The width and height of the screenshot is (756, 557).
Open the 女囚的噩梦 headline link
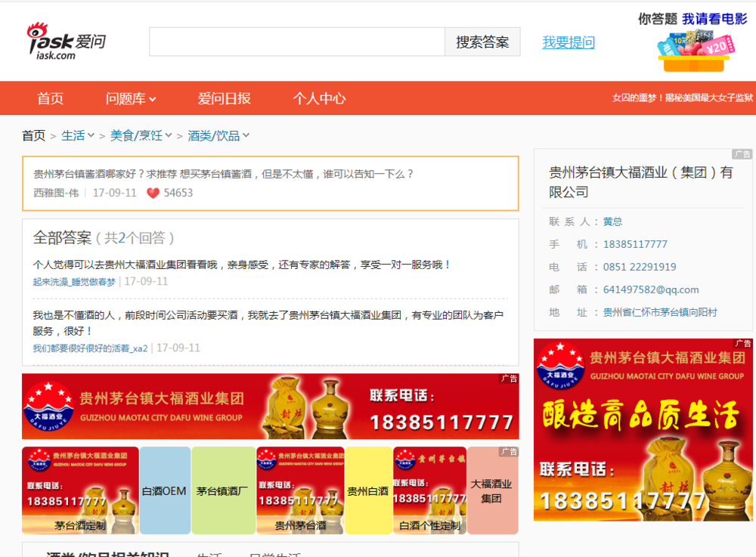(x=682, y=97)
